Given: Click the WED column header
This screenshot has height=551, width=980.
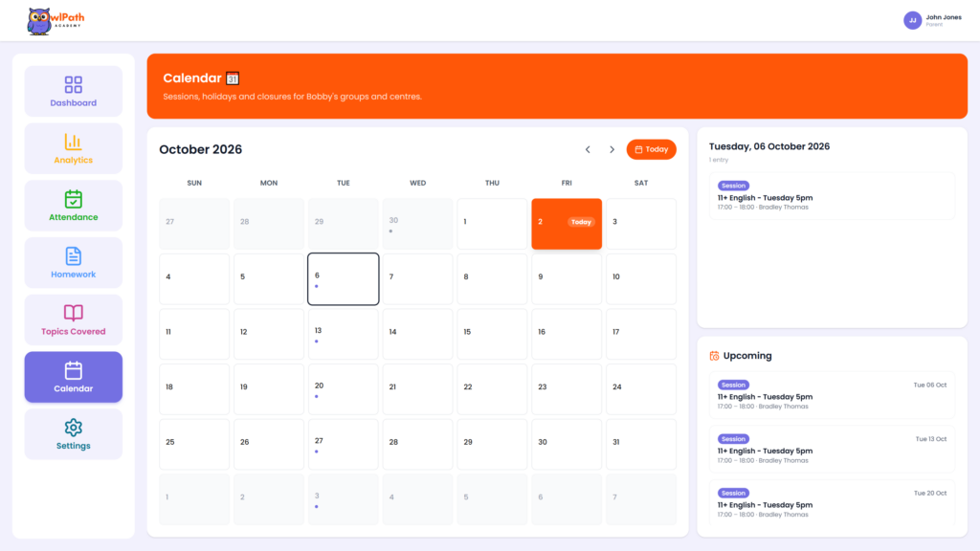Looking at the screenshot, I should coord(417,183).
